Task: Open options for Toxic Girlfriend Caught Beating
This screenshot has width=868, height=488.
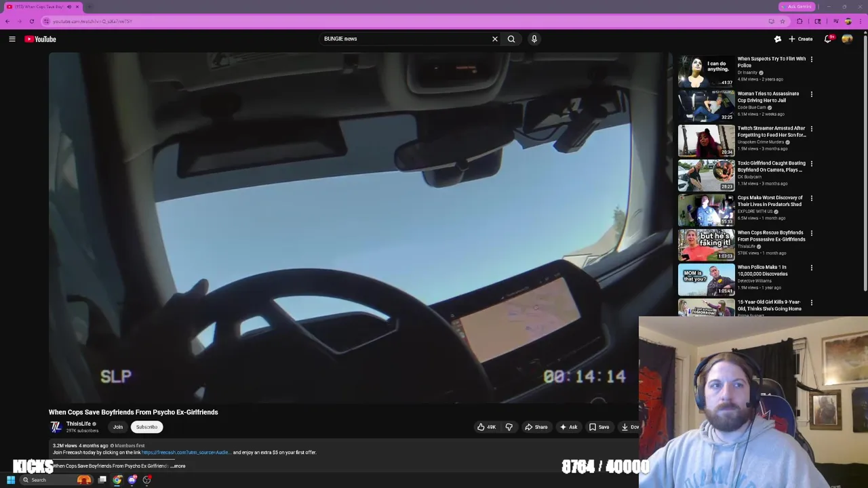Action: pos(811,164)
